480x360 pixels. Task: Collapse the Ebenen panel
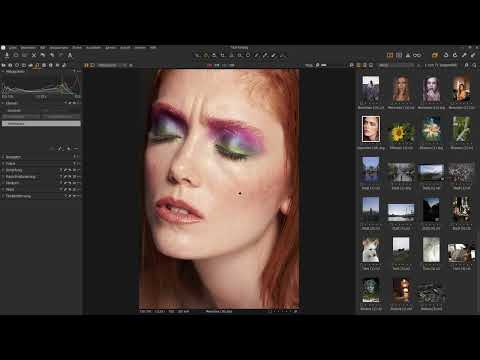click(3, 103)
